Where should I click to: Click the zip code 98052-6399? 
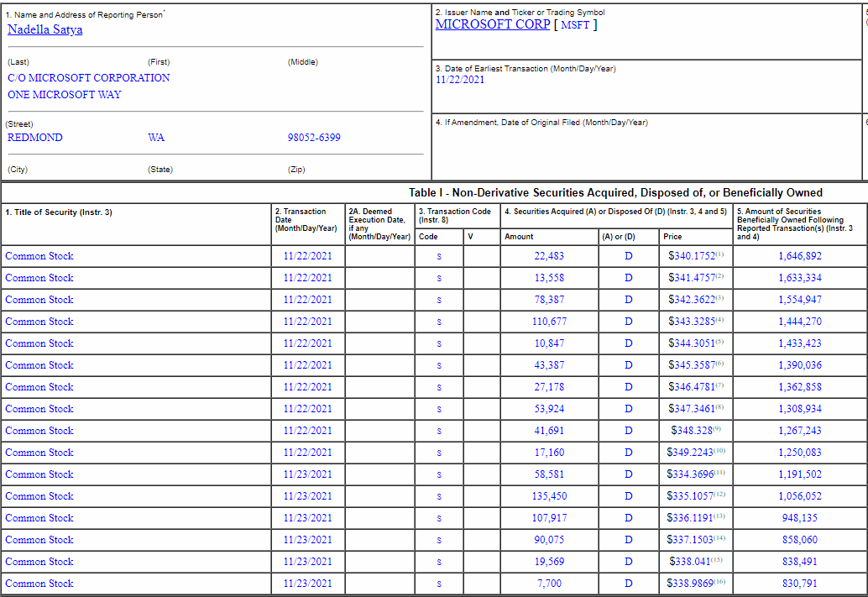[314, 138]
